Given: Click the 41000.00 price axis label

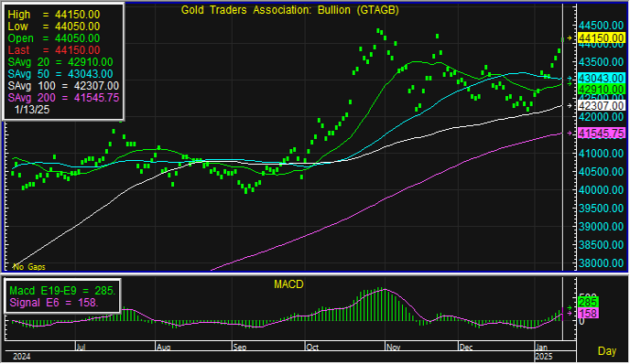Looking at the screenshot, I should click(x=601, y=154).
